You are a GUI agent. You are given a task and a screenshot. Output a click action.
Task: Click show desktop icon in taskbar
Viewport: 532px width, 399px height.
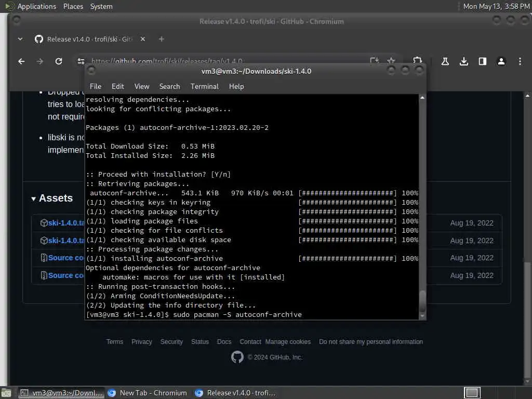(6, 393)
